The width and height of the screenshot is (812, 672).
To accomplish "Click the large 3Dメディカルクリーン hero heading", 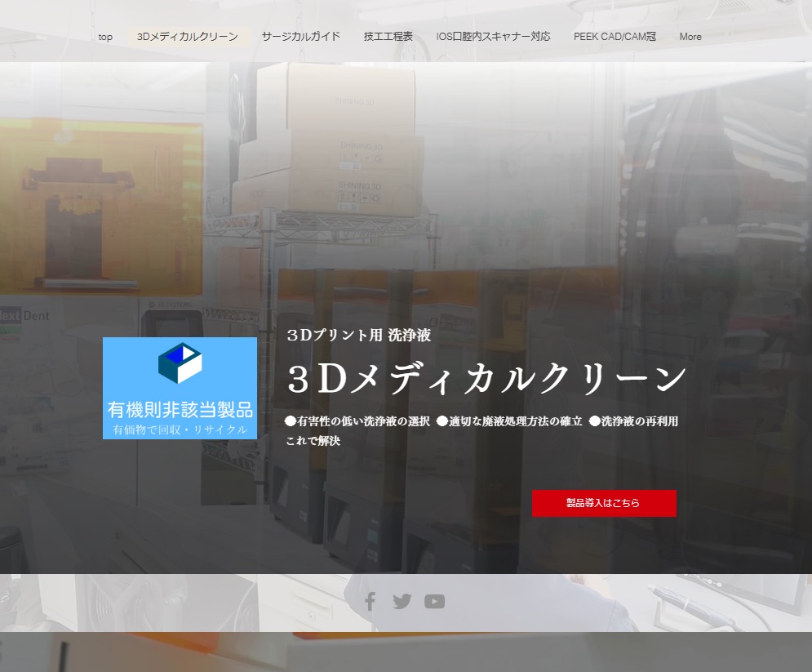I will click(487, 378).
